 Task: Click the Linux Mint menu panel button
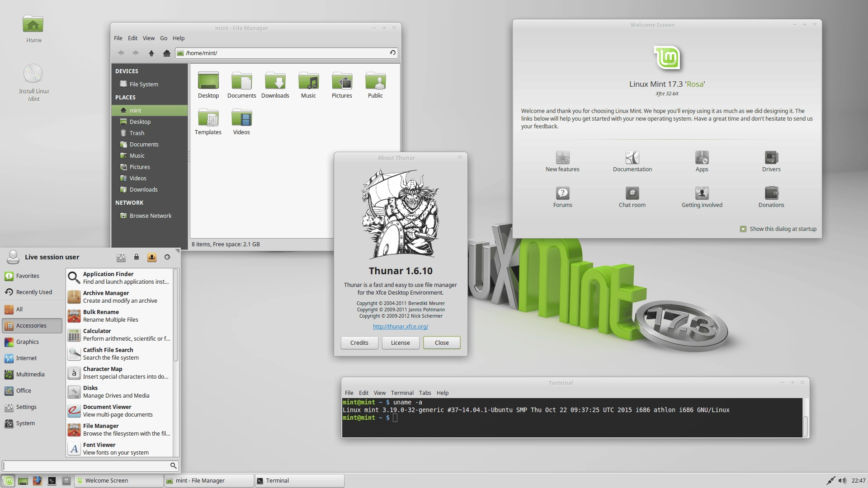pyautogui.click(x=8, y=481)
